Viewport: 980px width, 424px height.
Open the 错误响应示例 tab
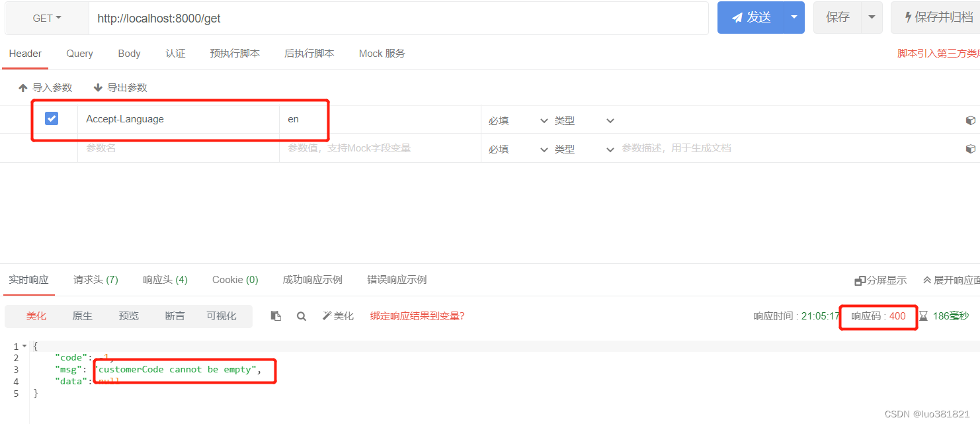(x=397, y=280)
